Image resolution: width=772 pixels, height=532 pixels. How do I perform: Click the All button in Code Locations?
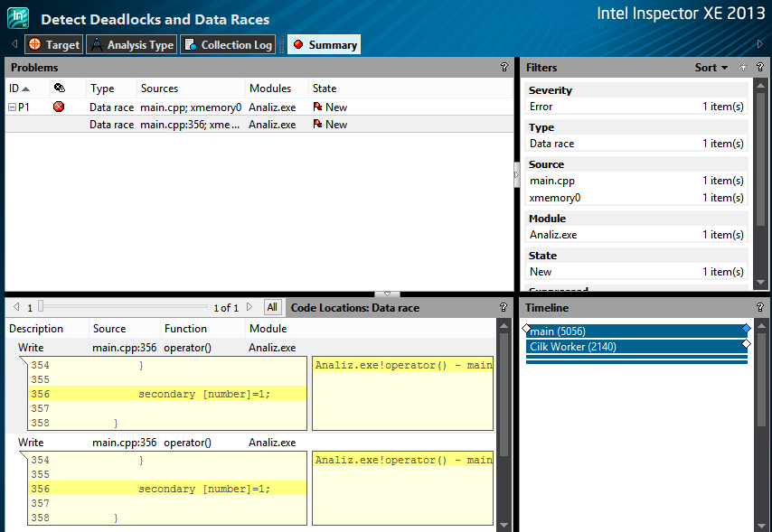(272, 307)
